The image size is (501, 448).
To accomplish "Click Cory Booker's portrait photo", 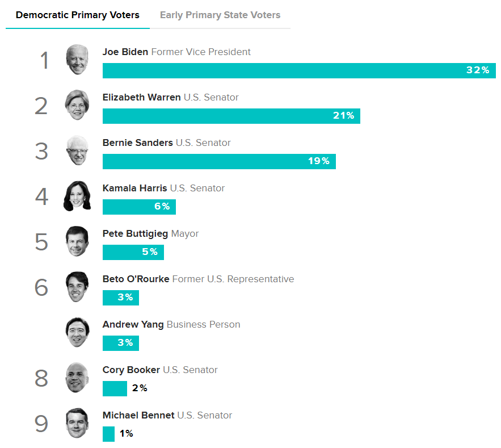I will tap(77, 378).
